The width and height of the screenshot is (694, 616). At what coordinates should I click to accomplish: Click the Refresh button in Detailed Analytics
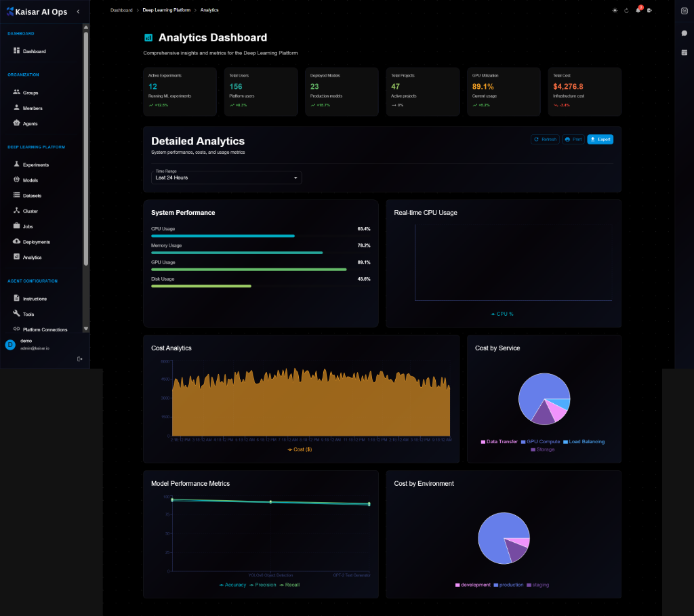[x=544, y=138]
